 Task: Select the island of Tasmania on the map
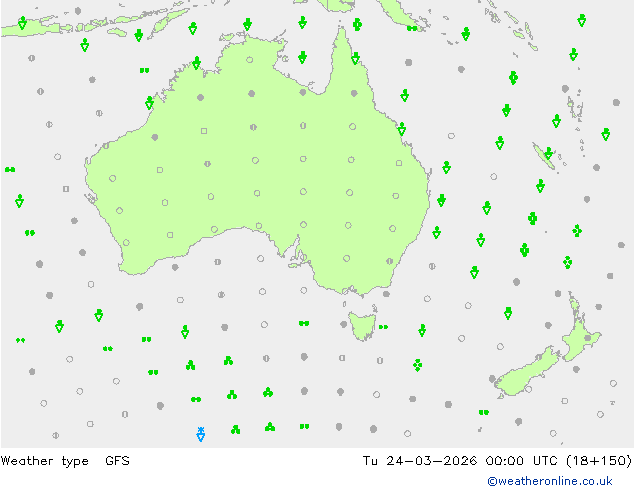tap(362, 325)
